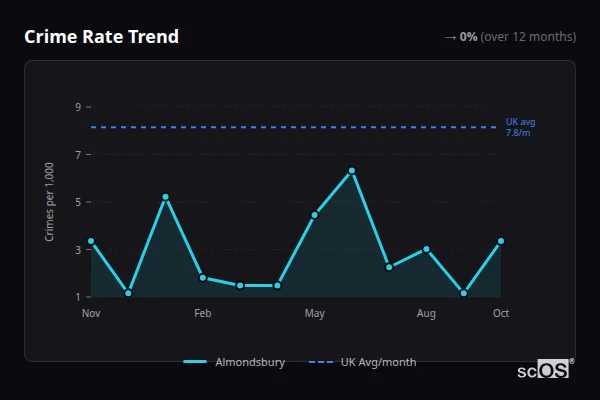Click the Nov data point on chart

pos(91,241)
